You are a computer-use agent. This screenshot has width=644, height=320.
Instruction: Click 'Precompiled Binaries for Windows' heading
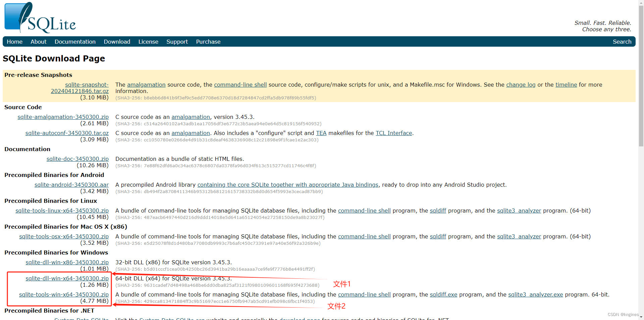(56, 253)
